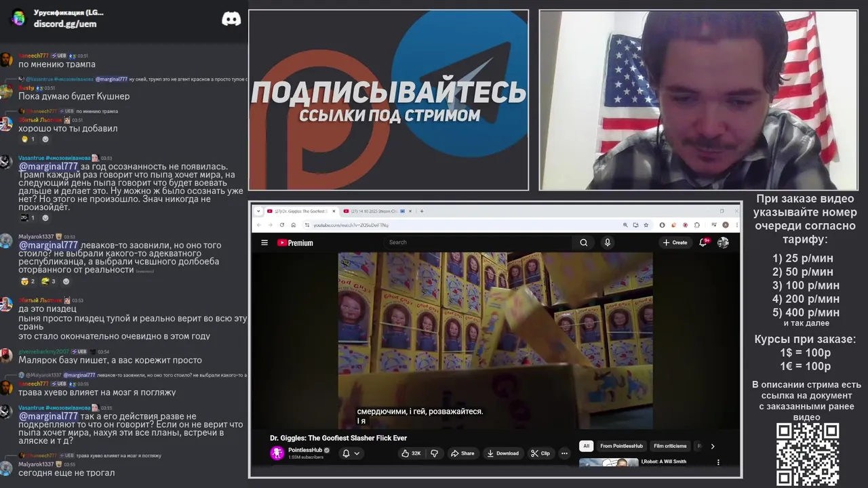Open YouTube notifications bell
The image size is (868, 488).
pyautogui.click(x=704, y=243)
